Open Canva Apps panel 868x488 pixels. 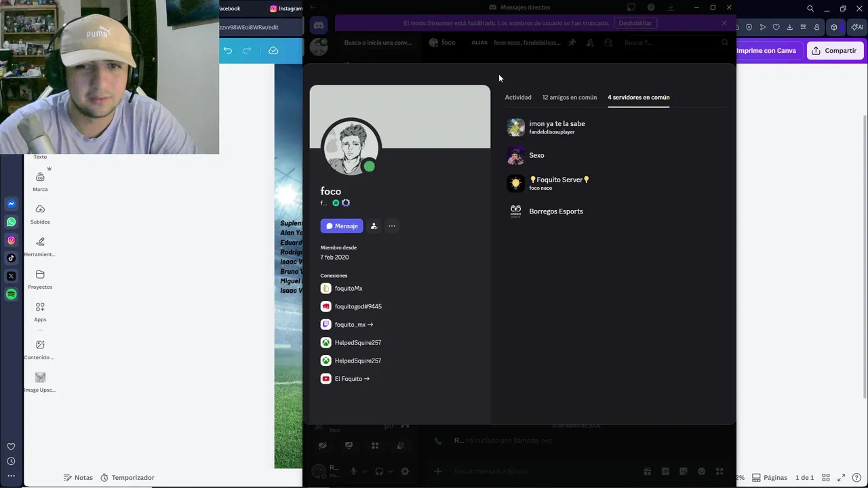pos(40,312)
